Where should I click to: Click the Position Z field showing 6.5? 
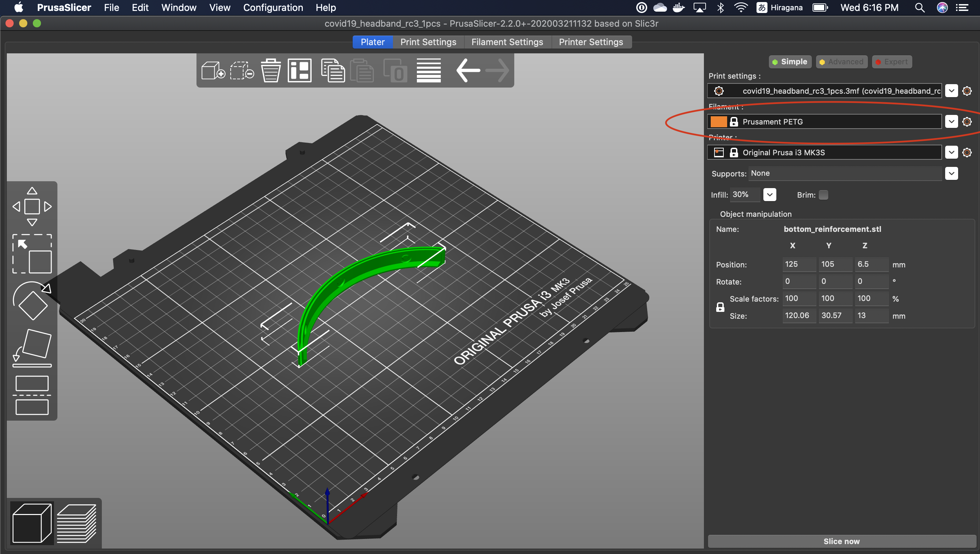click(871, 264)
